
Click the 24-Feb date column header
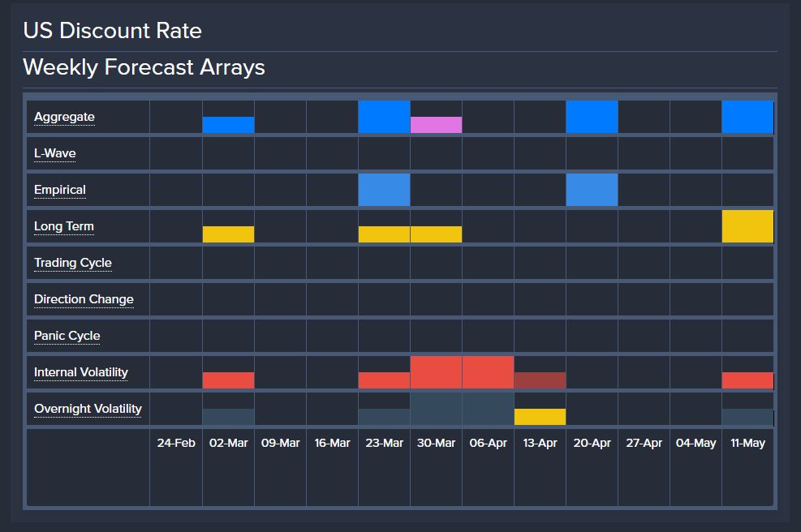[x=176, y=443]
